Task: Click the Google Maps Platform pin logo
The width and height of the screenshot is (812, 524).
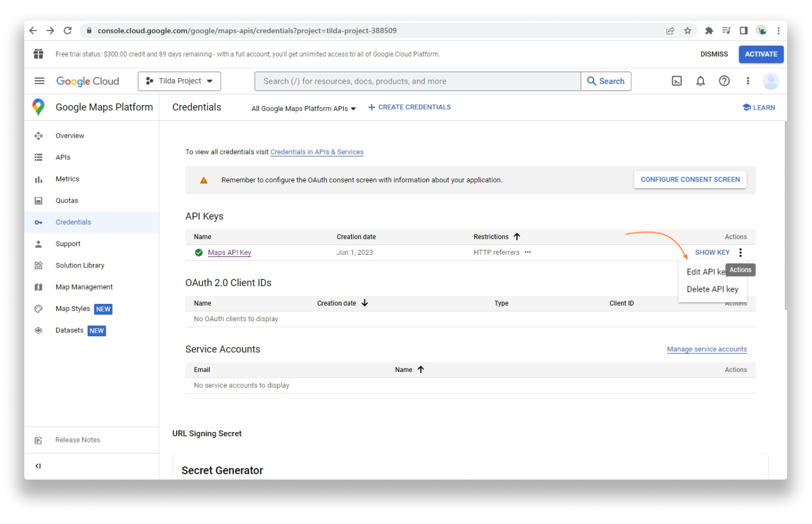Action: click(x=38, y=107)
